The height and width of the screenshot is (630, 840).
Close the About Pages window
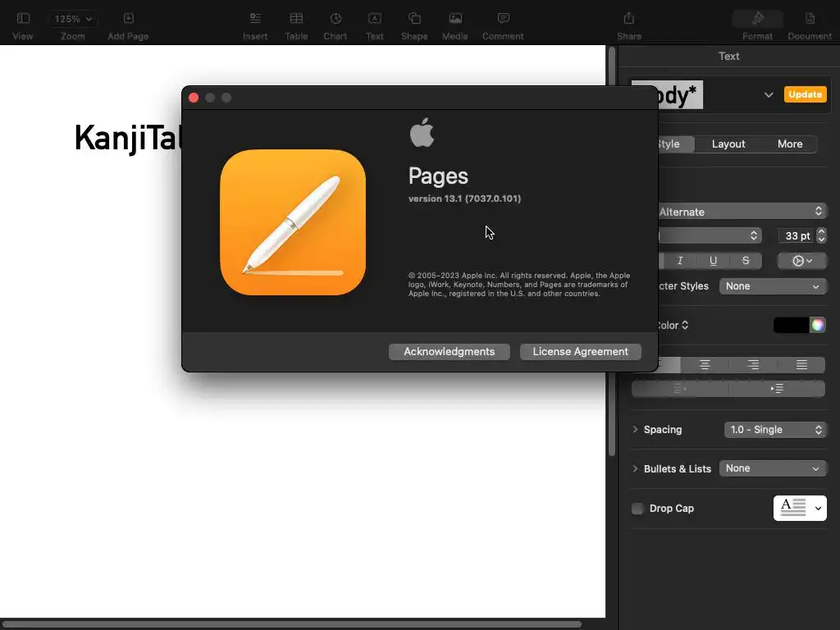coord(194,98)
